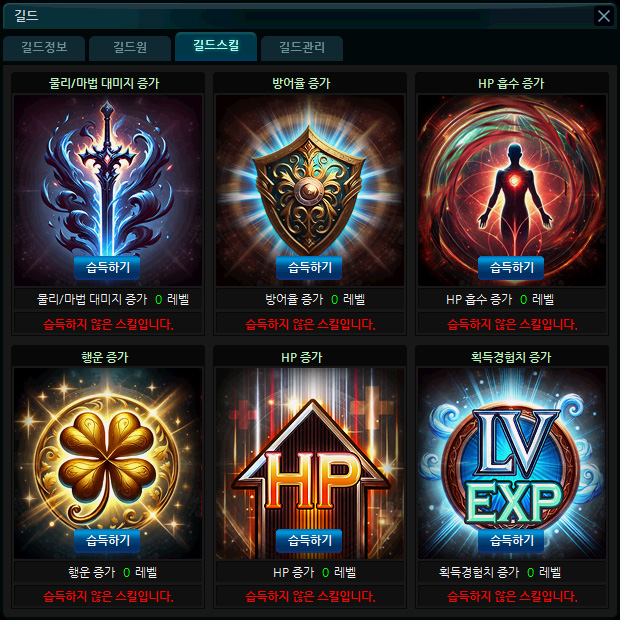Click the 물리/마법 대미지 증가 0 레벨 label

coord(112,299)
